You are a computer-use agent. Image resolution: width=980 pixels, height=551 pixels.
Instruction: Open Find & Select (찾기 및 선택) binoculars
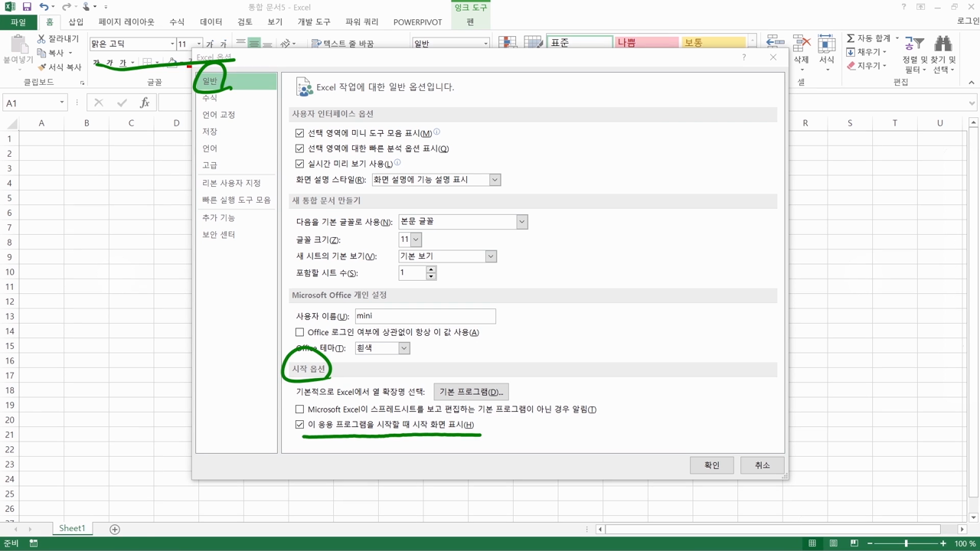coord(943,54)
